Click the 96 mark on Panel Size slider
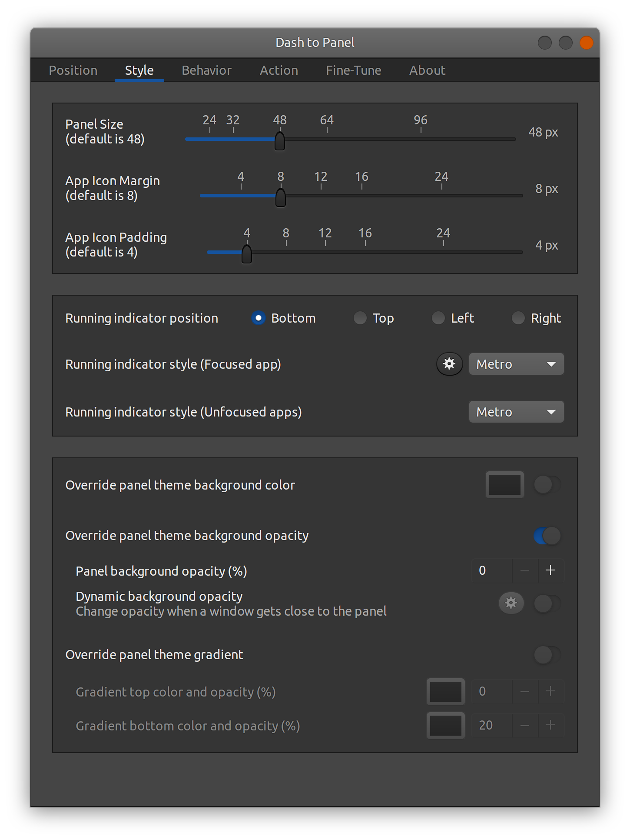This screenshot has width=630, height=840. (x=421, y=120)
